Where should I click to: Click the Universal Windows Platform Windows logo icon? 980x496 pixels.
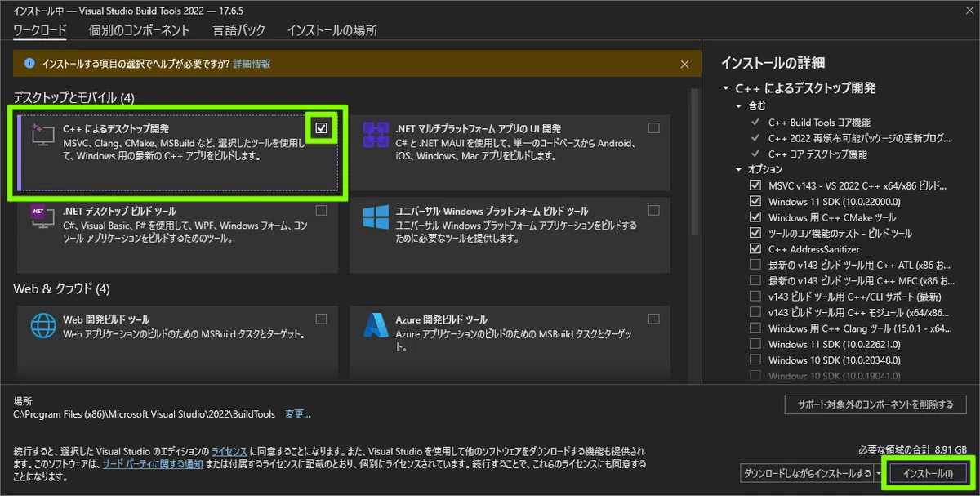[x=376, y=217]
